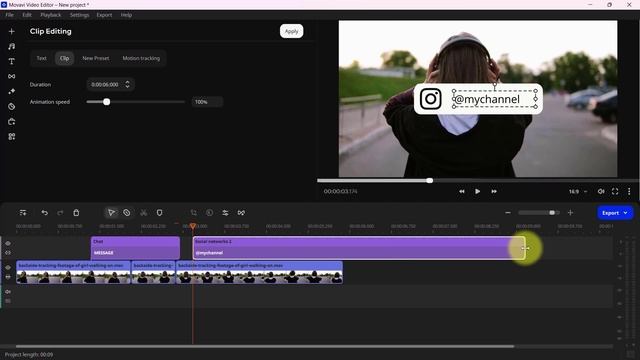
Task: Choose the Select arrow tool
Action: click(111, 213)
